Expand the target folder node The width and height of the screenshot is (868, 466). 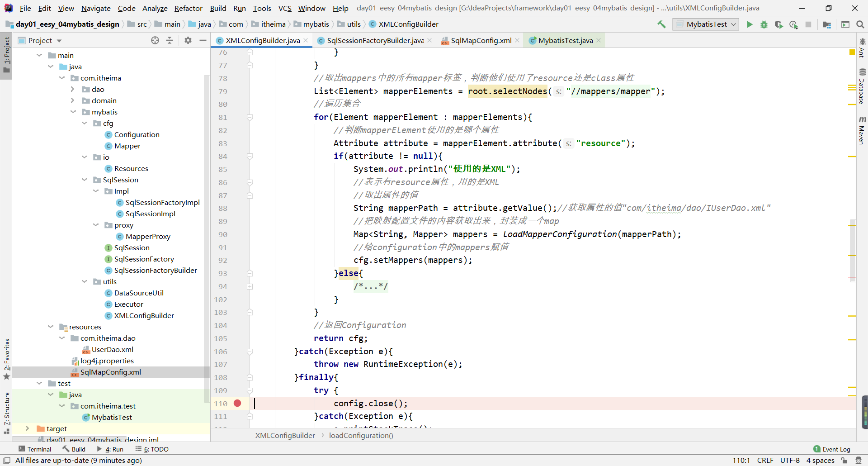coord(28,428)
